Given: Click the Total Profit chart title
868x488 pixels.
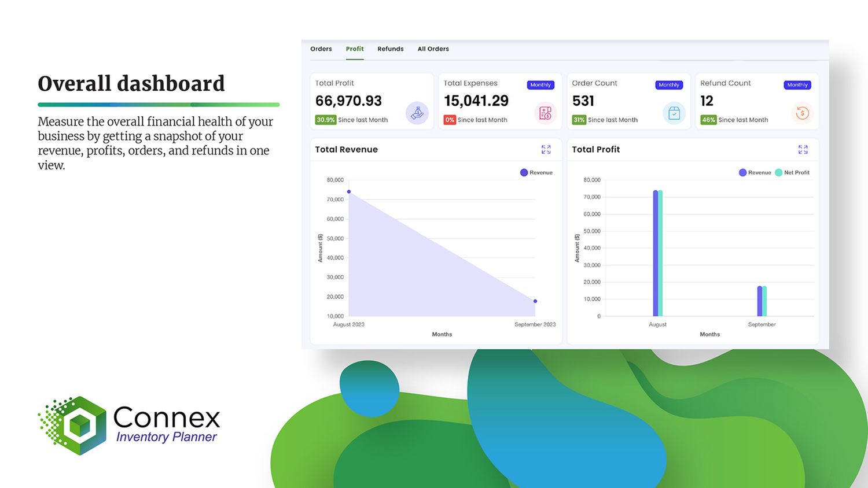Looking at the screenshot, I should pos(595,149).
